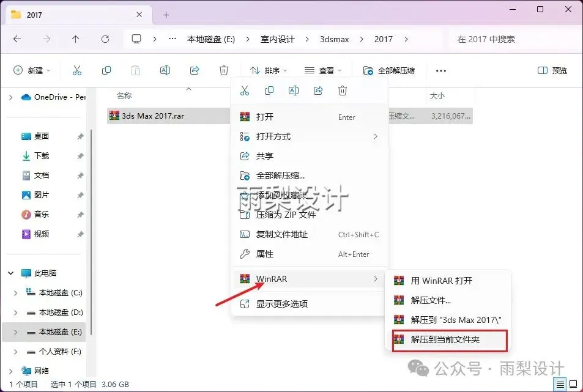Choose 全部解压缩... in the context menu
The width and height of the screenshot is (583, 392).
tap(310, 176)
